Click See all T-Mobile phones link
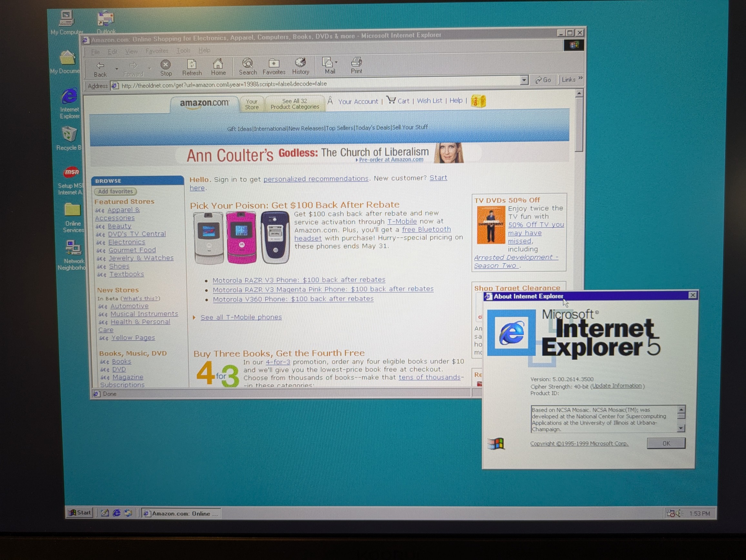The height and width of the screenshot is (560, 746). tap(241, 317)
